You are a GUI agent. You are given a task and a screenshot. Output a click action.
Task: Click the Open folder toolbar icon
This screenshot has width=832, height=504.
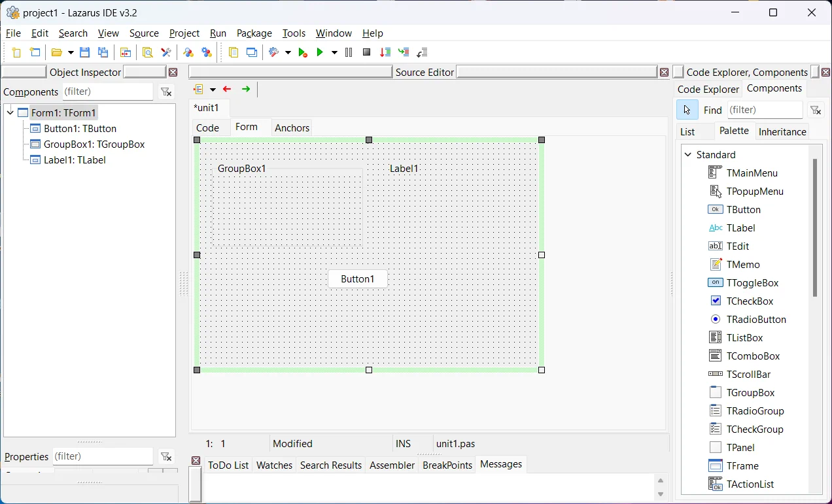click(x=58, y=52)
